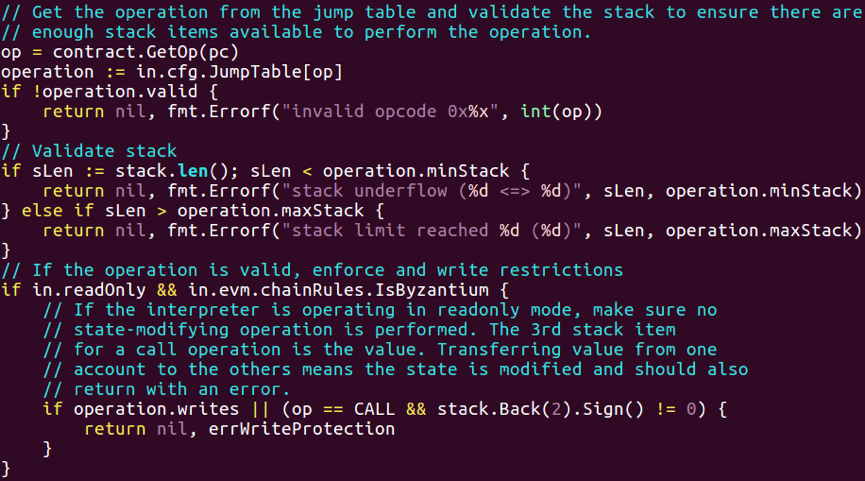Click the final closing brace of the block

pyautogui.click(x=6, y=469)
